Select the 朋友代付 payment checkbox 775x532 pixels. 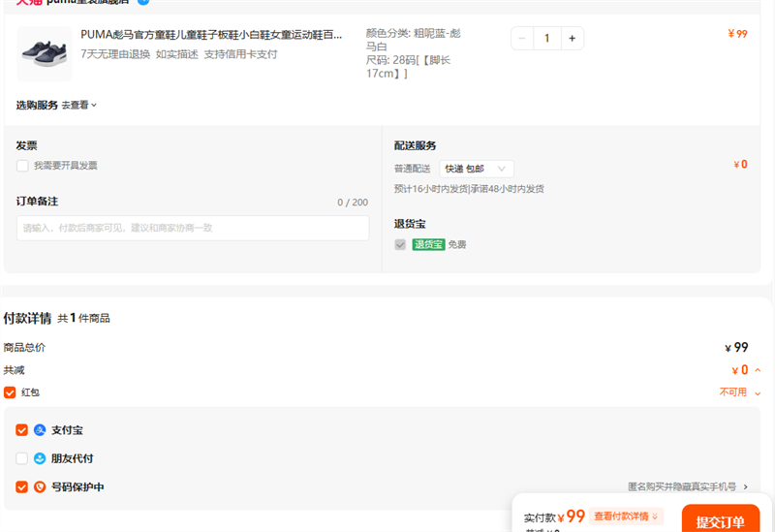pyautogui.click(x=22, y=458)
